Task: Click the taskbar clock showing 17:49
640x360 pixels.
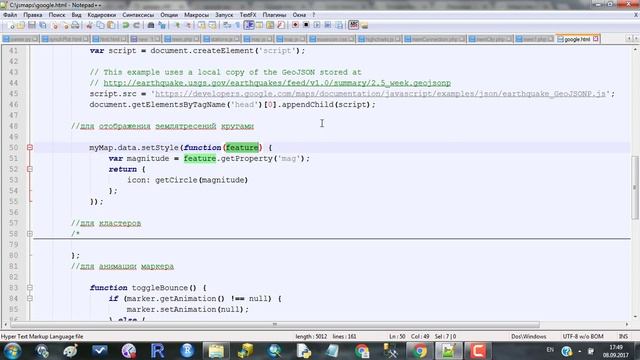Action: point(616,351)
